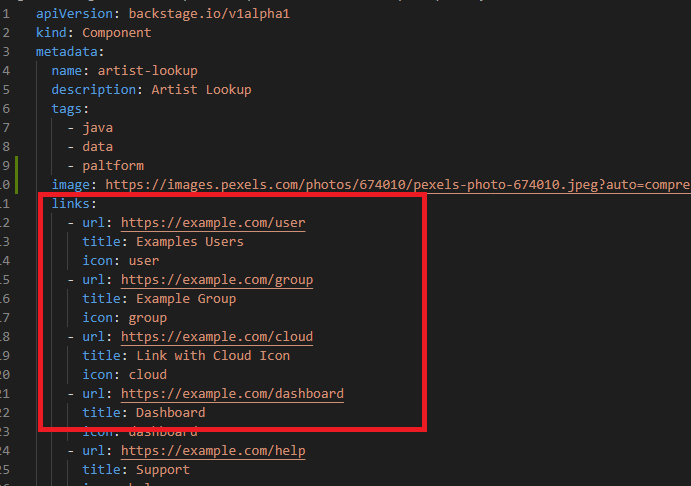Click the value backstage.io/v1alpha1

coord(209,14)
